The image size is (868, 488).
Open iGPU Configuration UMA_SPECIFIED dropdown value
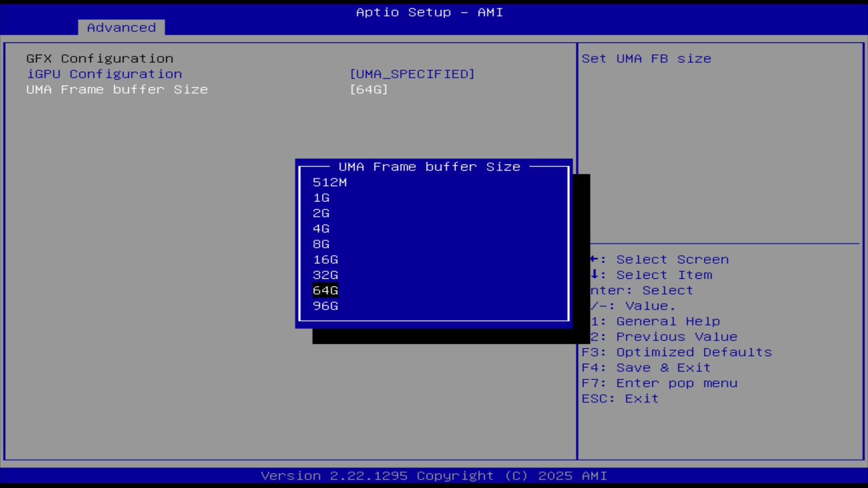click(x=412, y=74)
